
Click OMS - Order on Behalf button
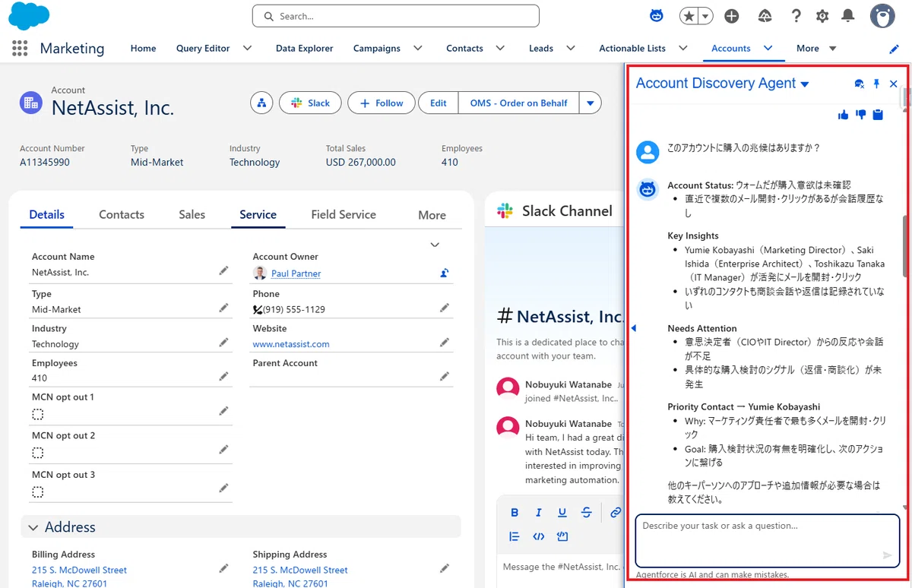tap(518, 103)
